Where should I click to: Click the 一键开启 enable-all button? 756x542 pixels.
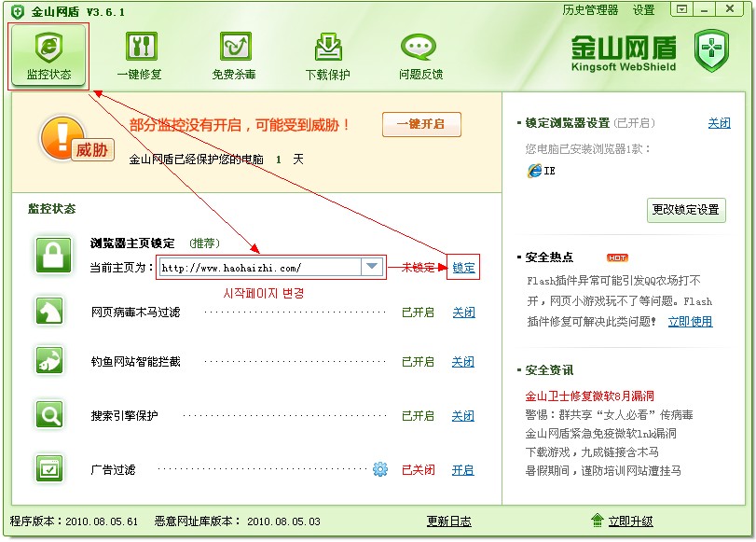click(x=421, y=124)
